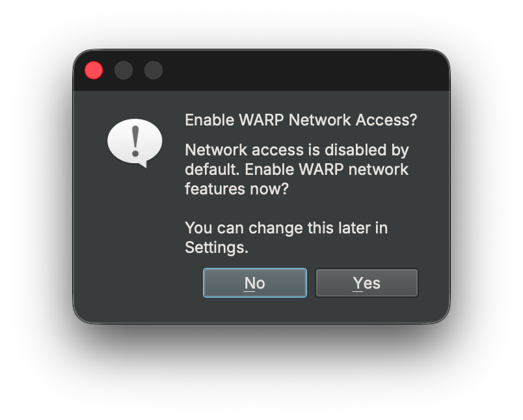Click the exclamation speech bubble alert icon
The height and width of the screenshot is (420, 523).
(135, 142)
